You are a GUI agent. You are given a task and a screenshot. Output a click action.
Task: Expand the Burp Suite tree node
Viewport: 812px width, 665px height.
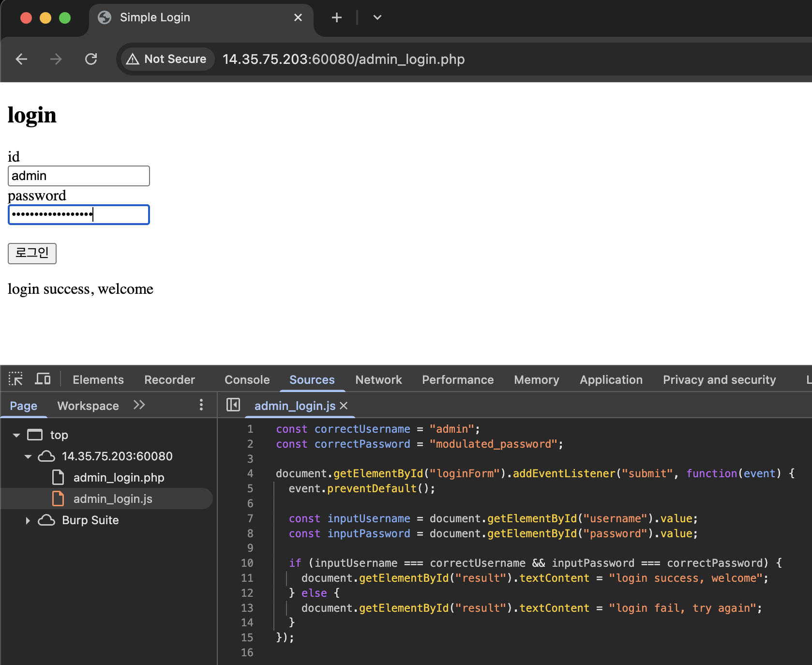pos(28,520)
